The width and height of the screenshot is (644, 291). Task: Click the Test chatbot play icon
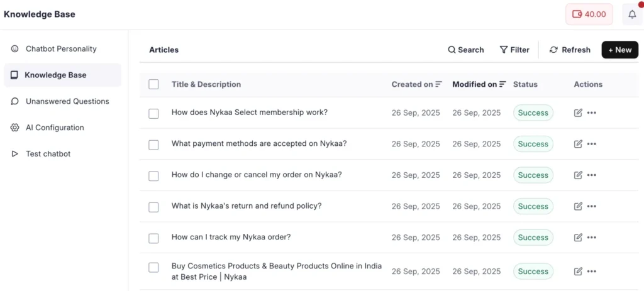(15, 154)
